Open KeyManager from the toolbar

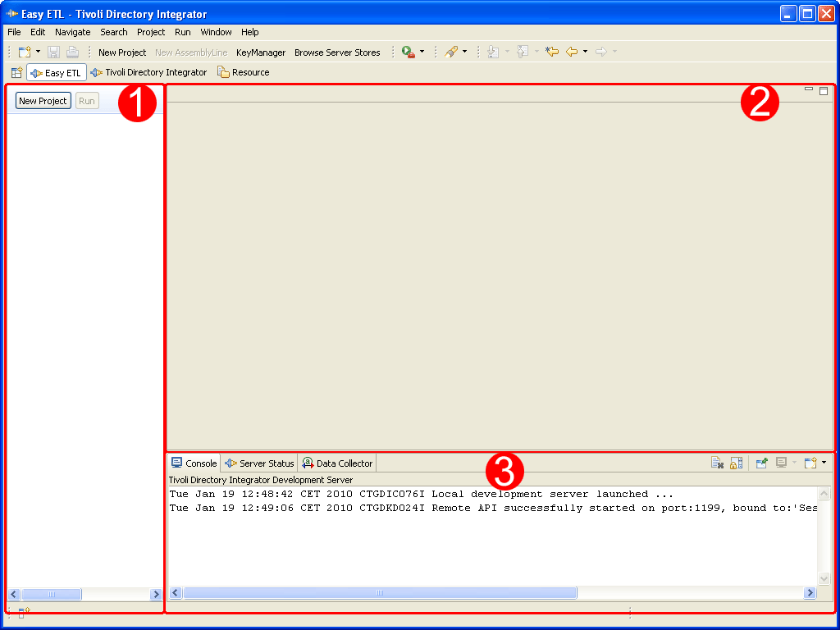pyautogui.click(x=261, y=52)
